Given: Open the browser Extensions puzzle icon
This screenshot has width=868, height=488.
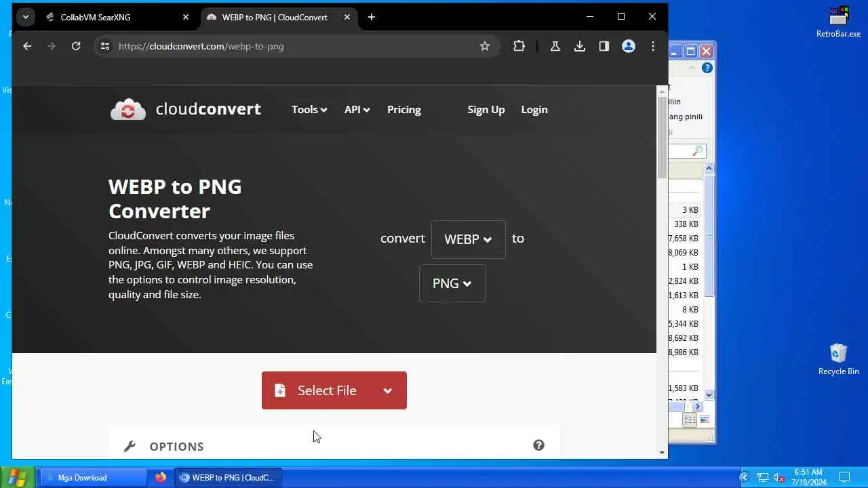Looking at the screenshot, I should tap(519, 46).
